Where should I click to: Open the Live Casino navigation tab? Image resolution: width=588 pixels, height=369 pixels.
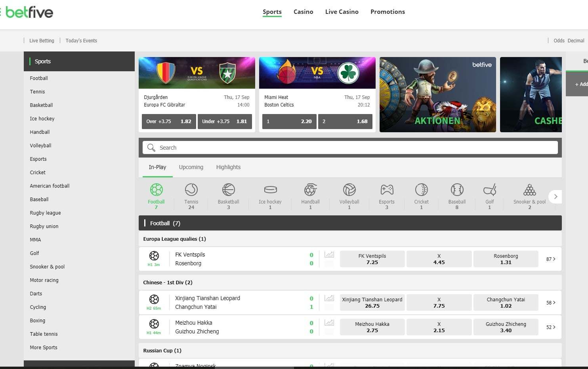point(342,12)
